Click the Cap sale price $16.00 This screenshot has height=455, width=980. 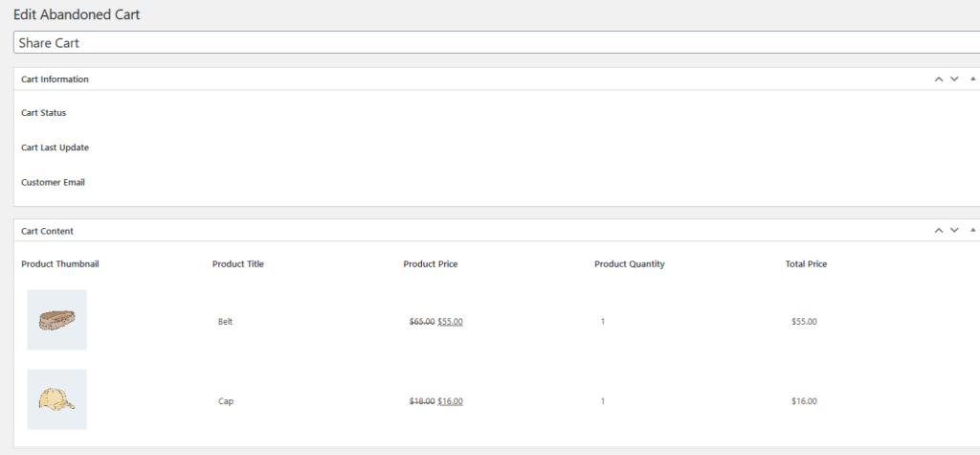[x=450, y=401]
